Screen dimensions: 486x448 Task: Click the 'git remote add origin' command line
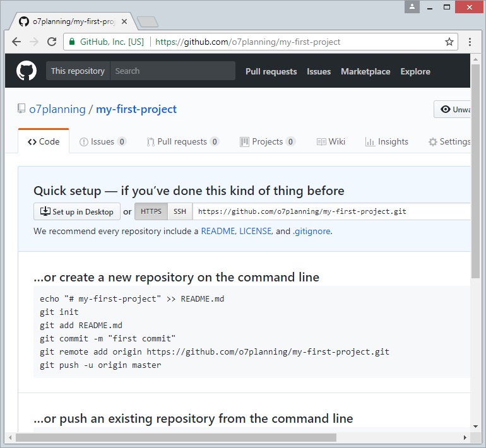coord(215,352)
